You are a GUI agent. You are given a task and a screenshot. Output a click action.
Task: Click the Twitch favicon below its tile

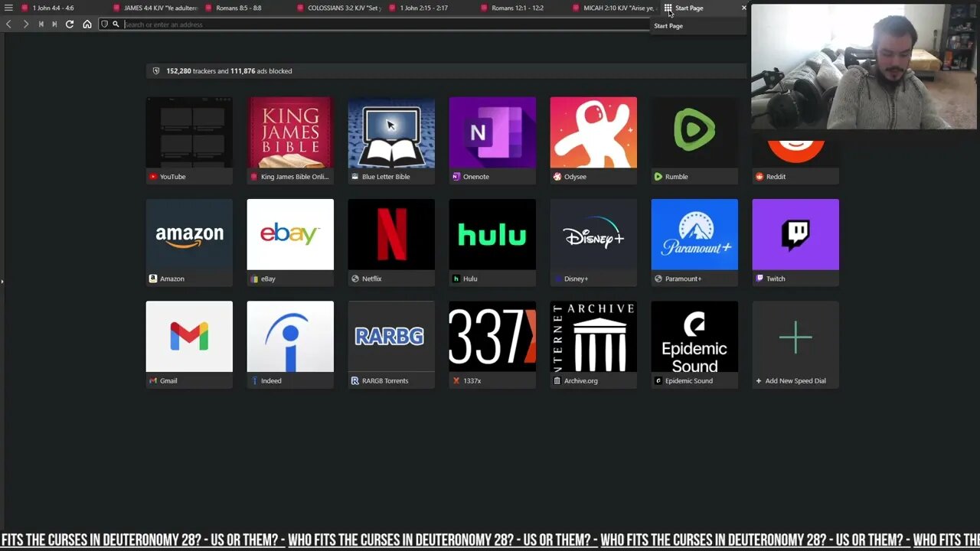coord(759,279)
